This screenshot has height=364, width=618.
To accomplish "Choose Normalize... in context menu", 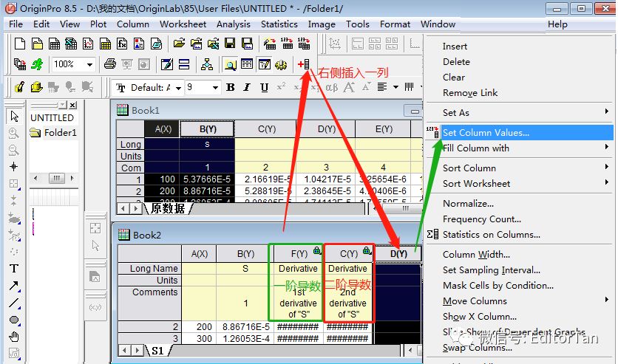I will click(x=468, y=204).
